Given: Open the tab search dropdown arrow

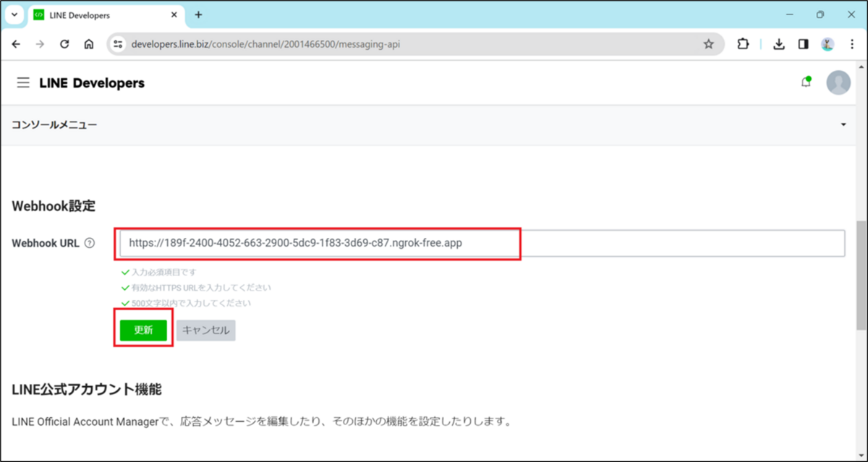Looking at the screenshot, I should [14, 14].
